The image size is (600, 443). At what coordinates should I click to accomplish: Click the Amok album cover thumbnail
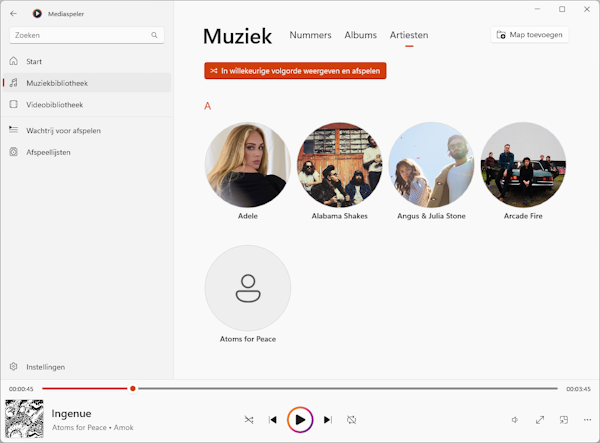24,419
